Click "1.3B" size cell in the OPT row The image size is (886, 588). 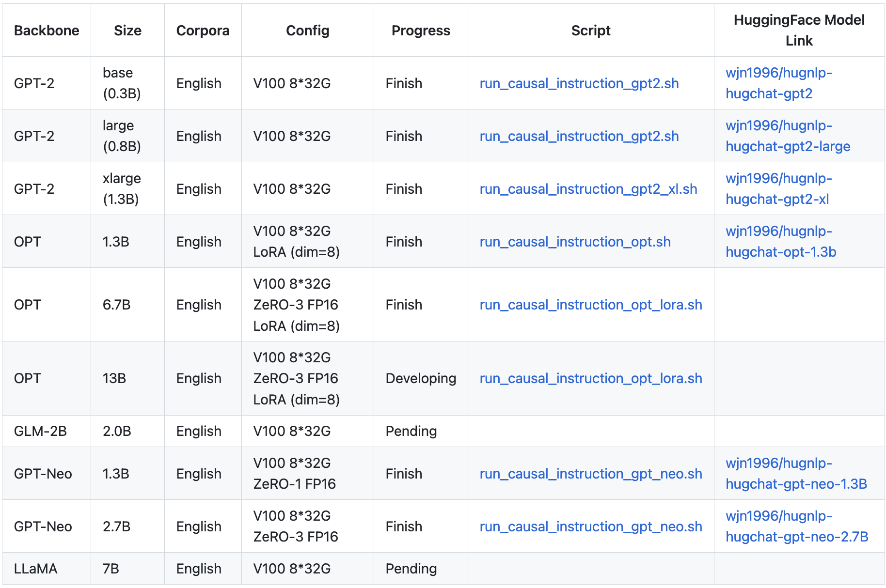pyautogui.click(x=127, y=242)
